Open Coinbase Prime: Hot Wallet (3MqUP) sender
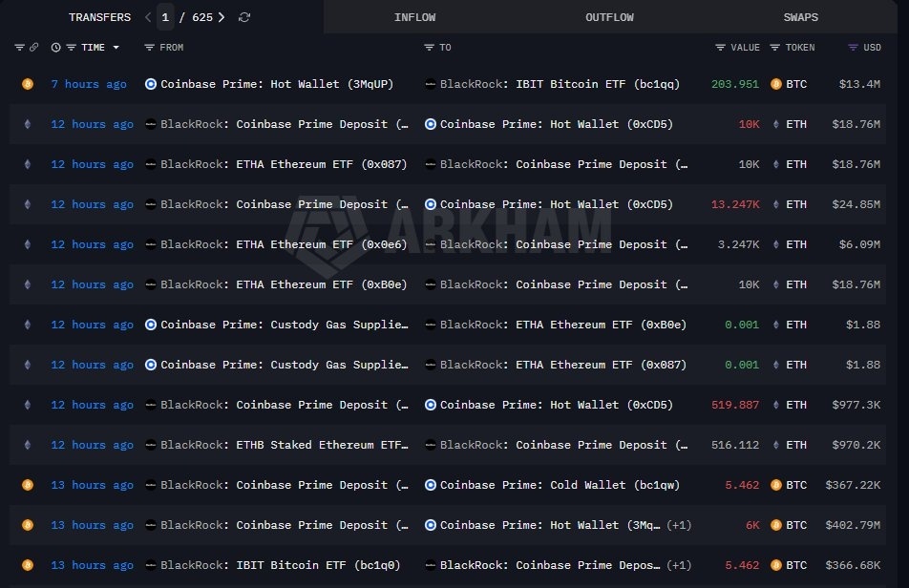Screen dimensions: 909x588 coord(277,84)
